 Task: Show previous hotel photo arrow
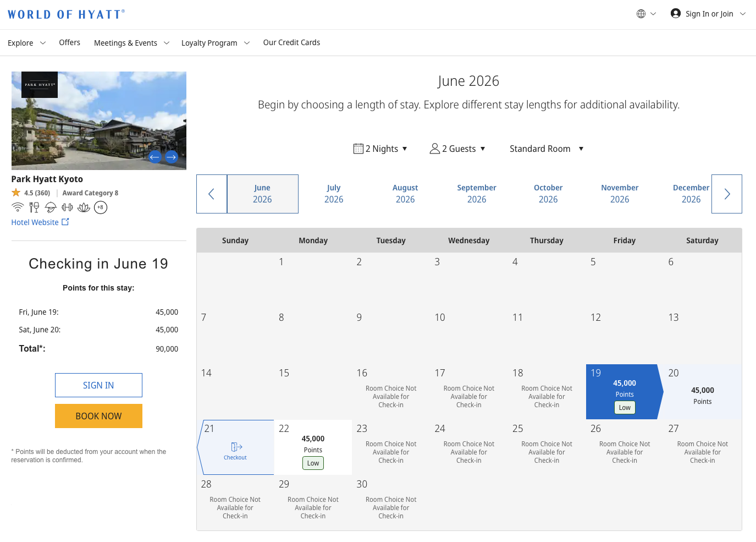(x=154, y=157)
